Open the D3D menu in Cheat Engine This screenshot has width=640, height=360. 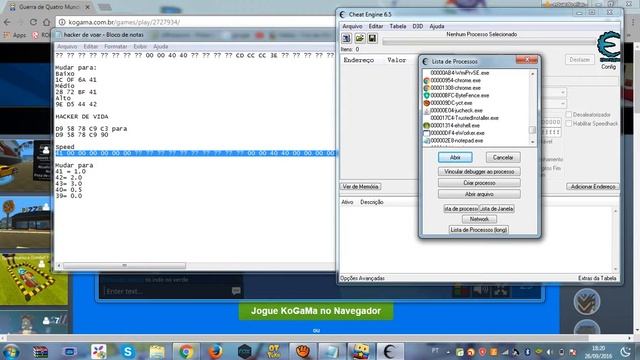[418, 26]
